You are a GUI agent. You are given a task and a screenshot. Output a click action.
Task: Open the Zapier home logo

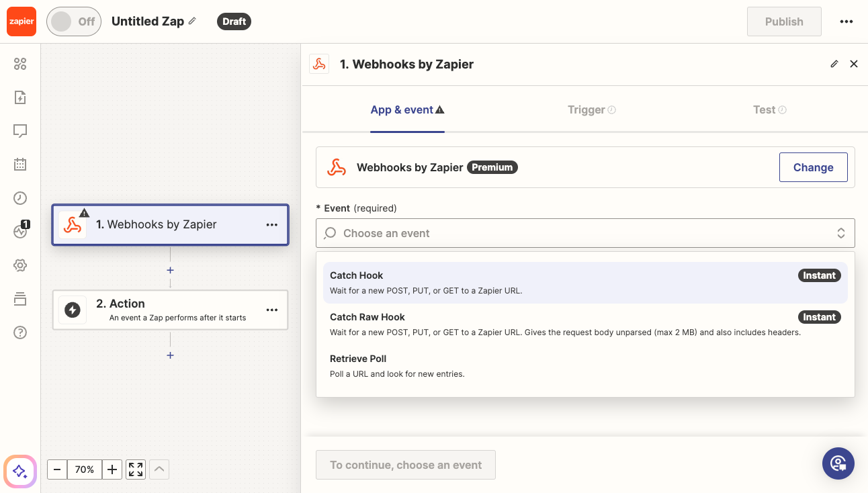[x=21, y=21]
